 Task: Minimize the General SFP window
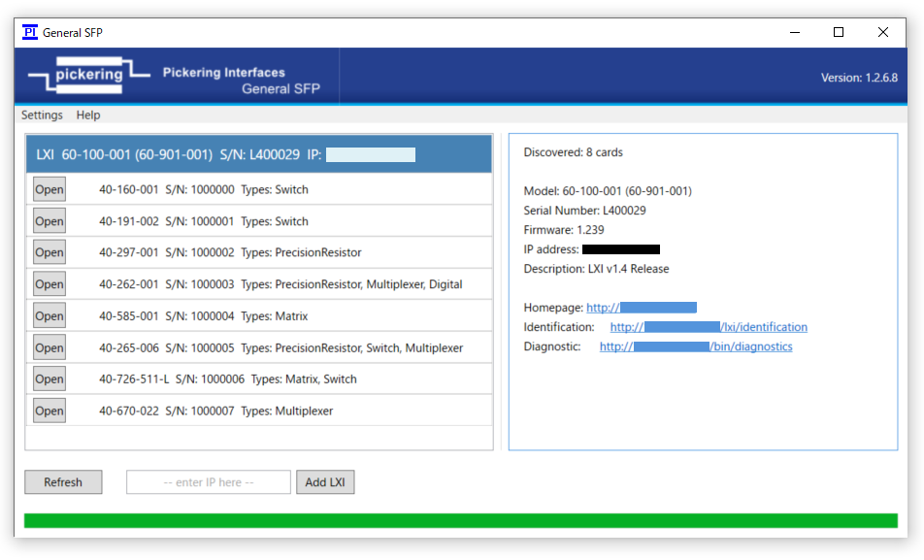pyautogui.click(x=794, y=32)
